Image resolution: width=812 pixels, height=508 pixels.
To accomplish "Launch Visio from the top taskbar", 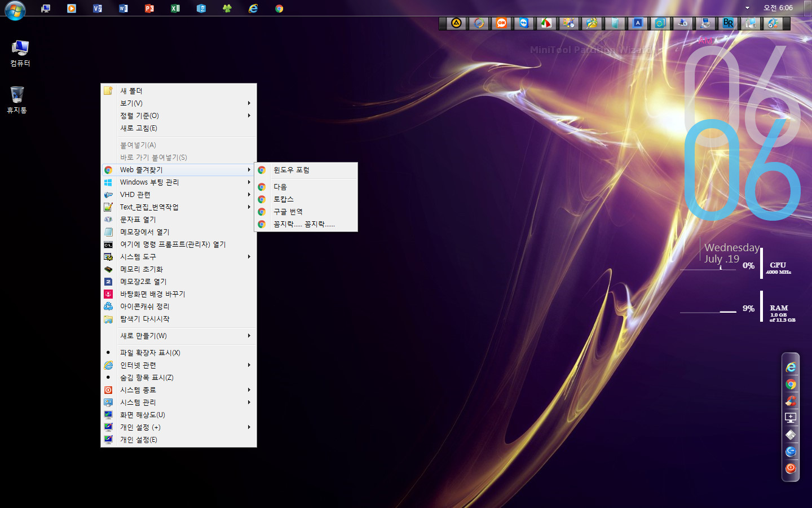I will [98, 8].
